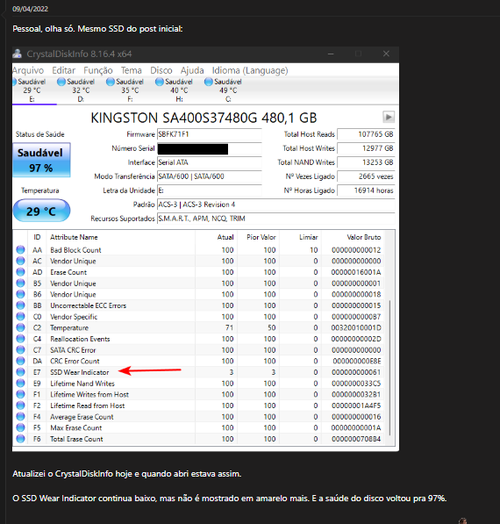Open the Ajuda menu
Image resolution: width=500 pixels, height=524 pixels.
tap(192, 71)
